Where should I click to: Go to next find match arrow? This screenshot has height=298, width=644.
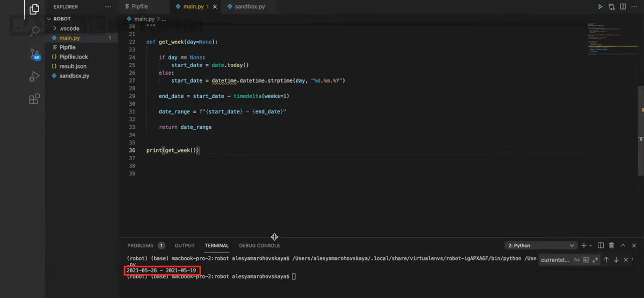pyautogui.click(x=616, y=260)
